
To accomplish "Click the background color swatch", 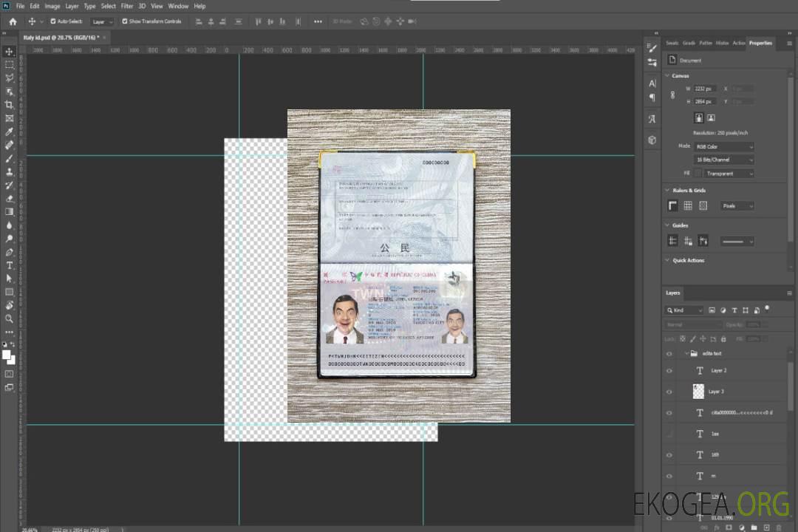I will (12, 360).
